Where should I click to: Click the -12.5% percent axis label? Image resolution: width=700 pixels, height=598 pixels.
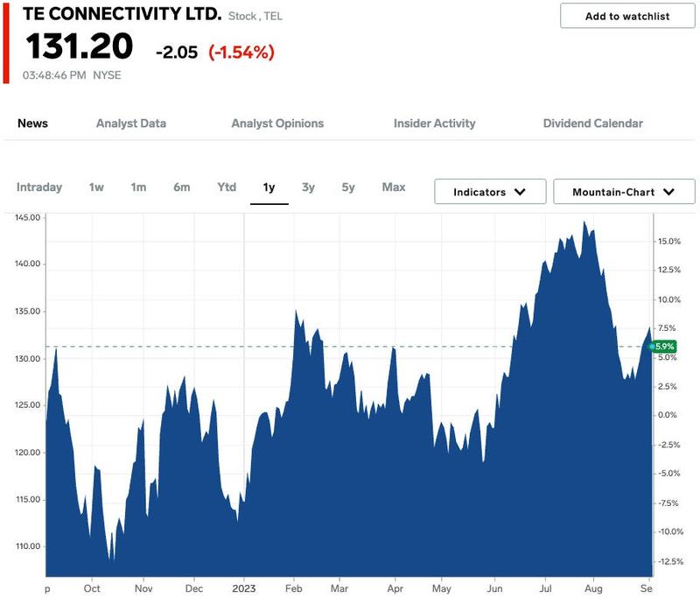point(671,561)
